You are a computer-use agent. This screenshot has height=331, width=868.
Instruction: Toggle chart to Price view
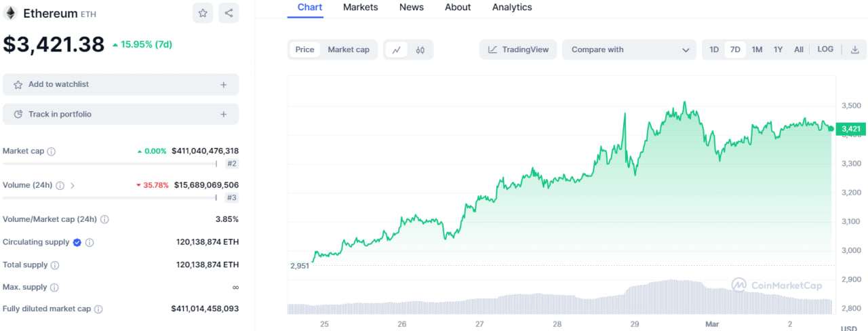tap(304, 50)
